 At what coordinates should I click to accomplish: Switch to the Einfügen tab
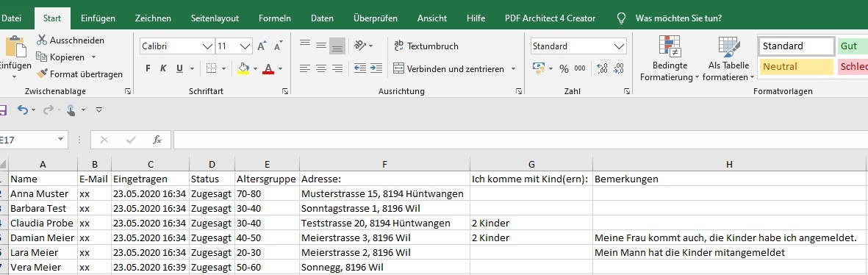coord(98,18)
